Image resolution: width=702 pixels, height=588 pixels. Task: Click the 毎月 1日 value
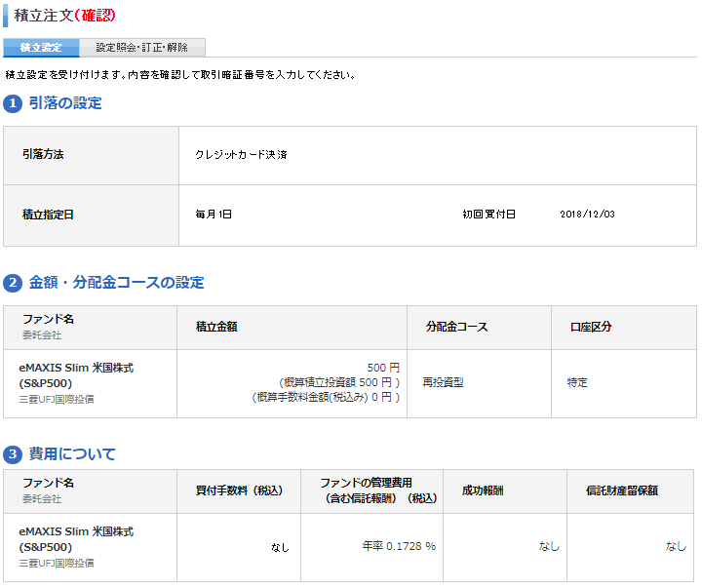[214, 215]
